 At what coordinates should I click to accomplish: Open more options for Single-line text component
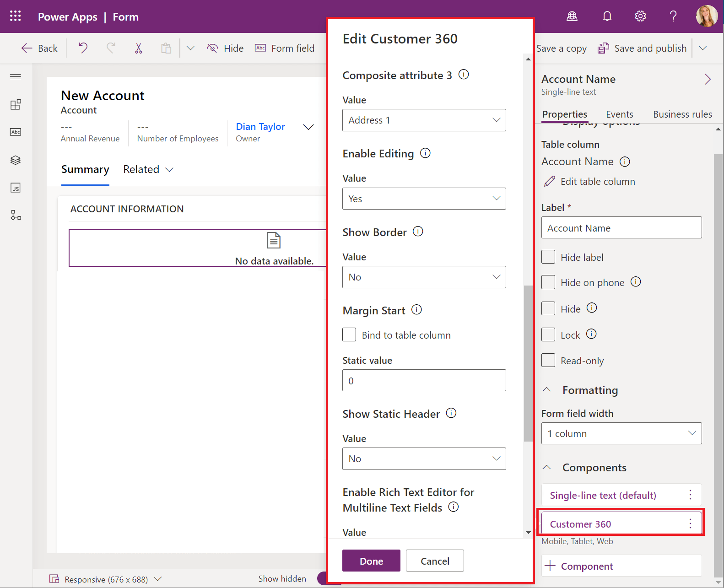coord(690,495)
